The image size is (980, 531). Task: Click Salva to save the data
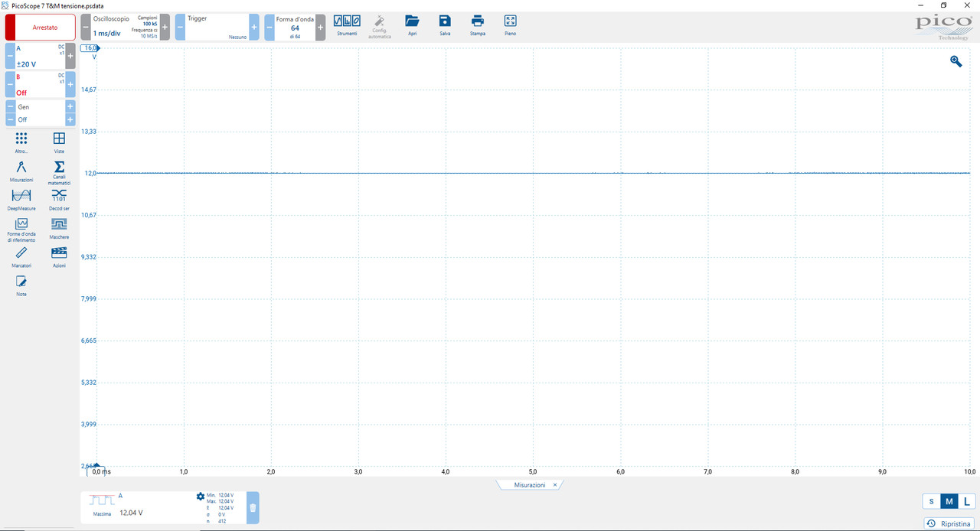[x=445, y=26]
